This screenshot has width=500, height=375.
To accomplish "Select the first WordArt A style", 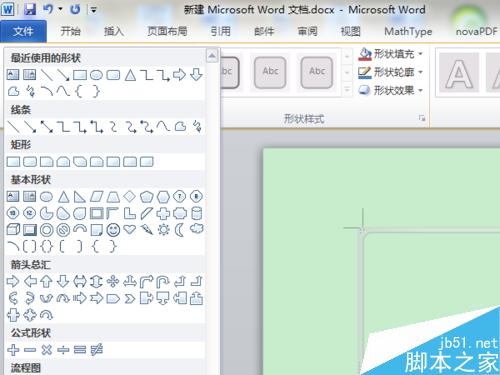I will (x=459, y=72).
